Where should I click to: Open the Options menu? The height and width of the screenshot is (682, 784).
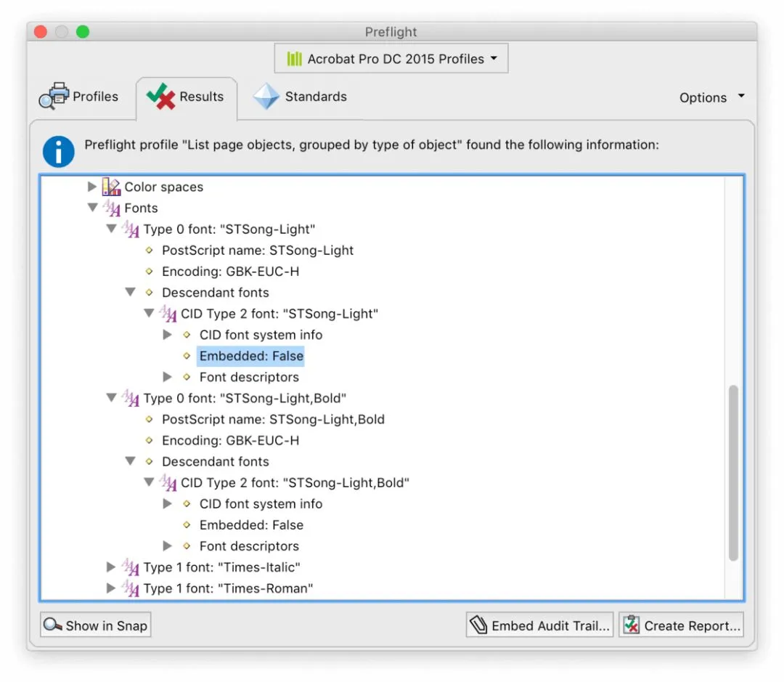(711, 97)
